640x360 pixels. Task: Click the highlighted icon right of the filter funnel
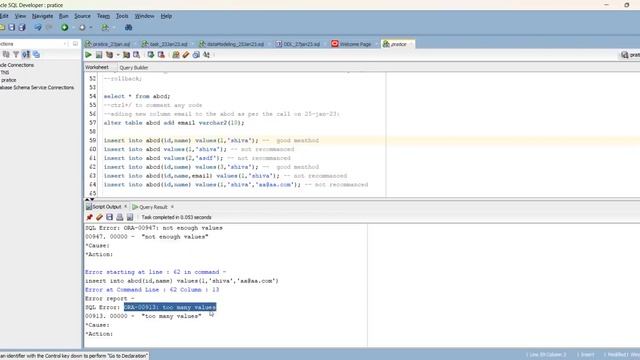tap(26, 54)
